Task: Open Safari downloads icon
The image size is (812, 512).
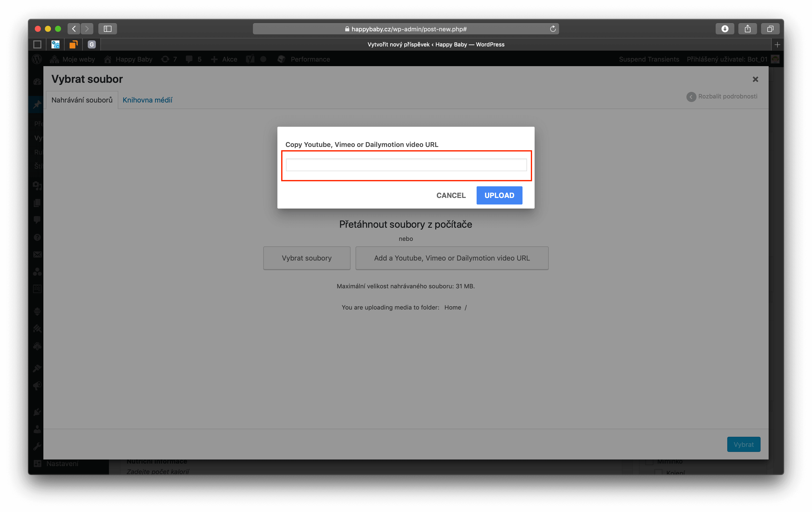Action: click(725, 29)
